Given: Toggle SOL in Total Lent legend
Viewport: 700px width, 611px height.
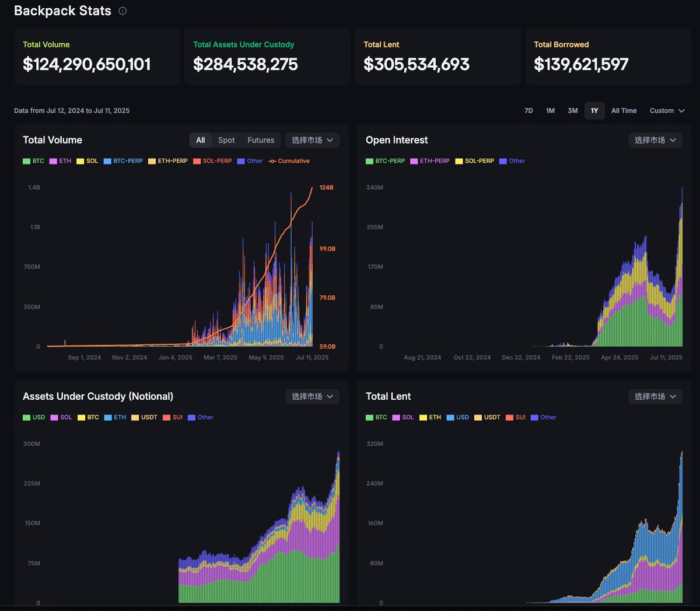Looking at the screenshot, I should coord(403,417).
